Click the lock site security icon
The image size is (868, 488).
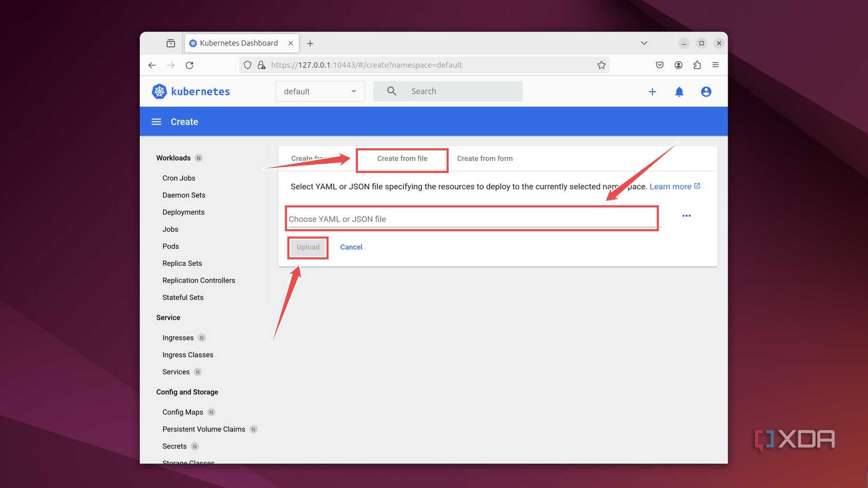(x=261, y=65)
